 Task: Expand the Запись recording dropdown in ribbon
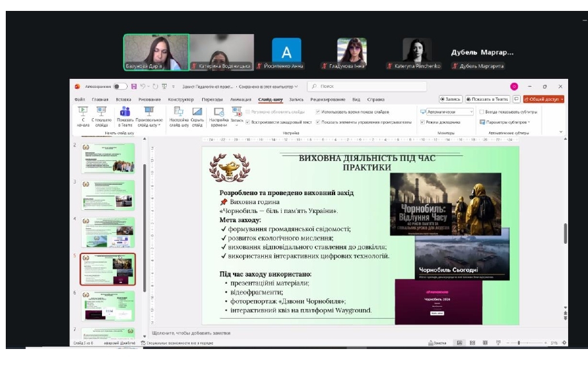237,125
